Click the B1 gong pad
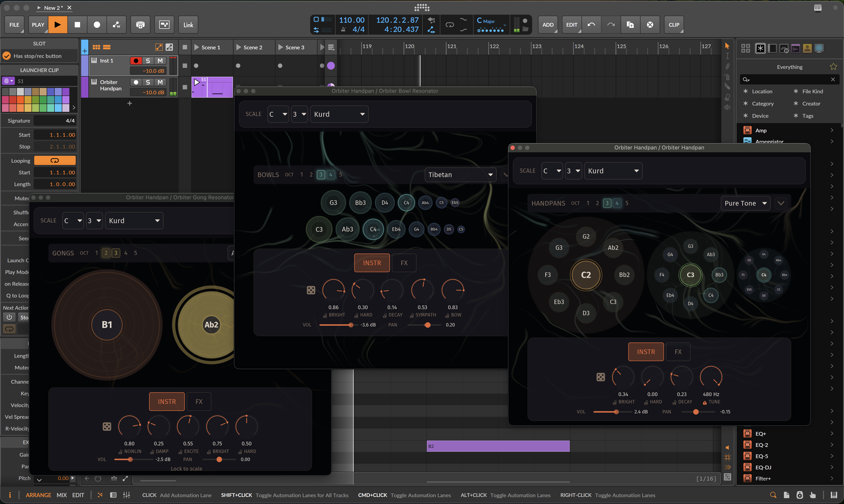 pos(107,325)
